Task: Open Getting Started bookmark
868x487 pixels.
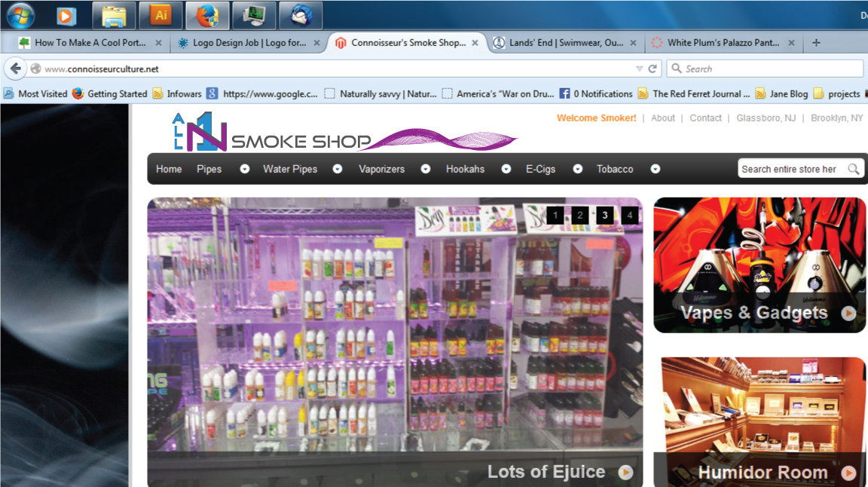Action: (x=109, y=93)
